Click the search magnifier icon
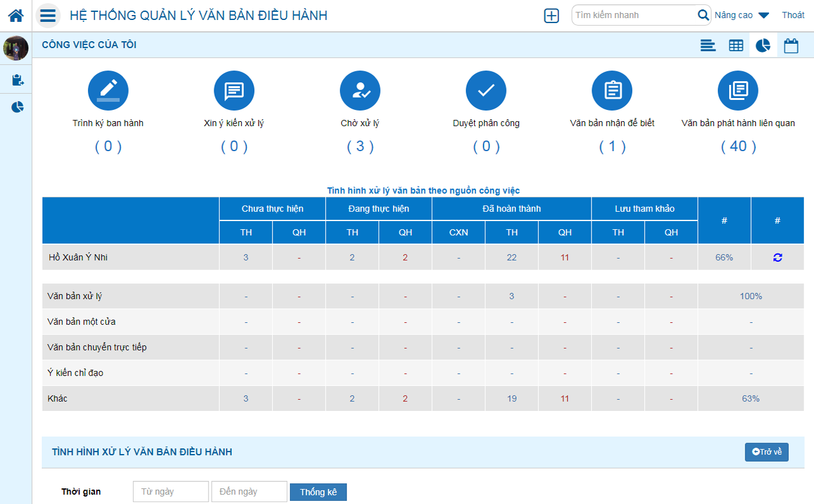Image resolution: width=814 pixels, height=504 pixels. pyautogui.click(x=703, y=15)
